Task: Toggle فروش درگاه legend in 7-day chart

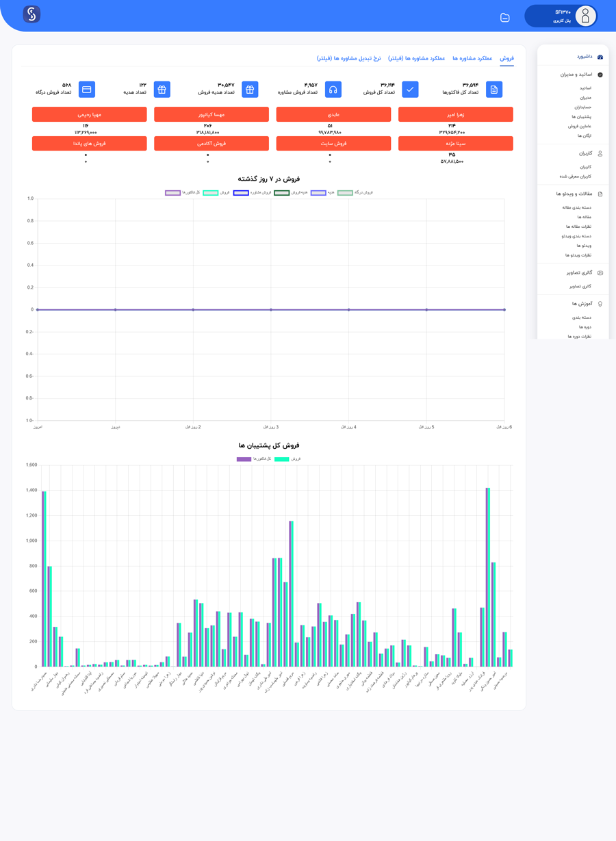Action: click(x=345, y=193)
